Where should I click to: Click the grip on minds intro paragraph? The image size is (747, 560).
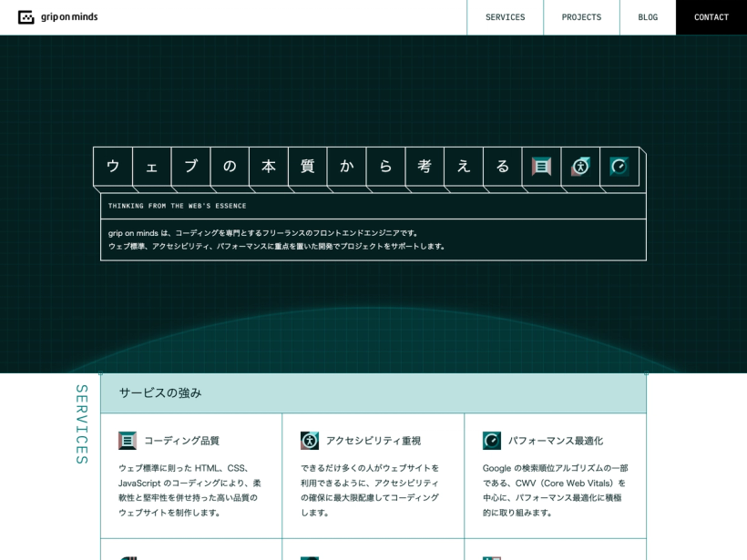pos(277,239)
